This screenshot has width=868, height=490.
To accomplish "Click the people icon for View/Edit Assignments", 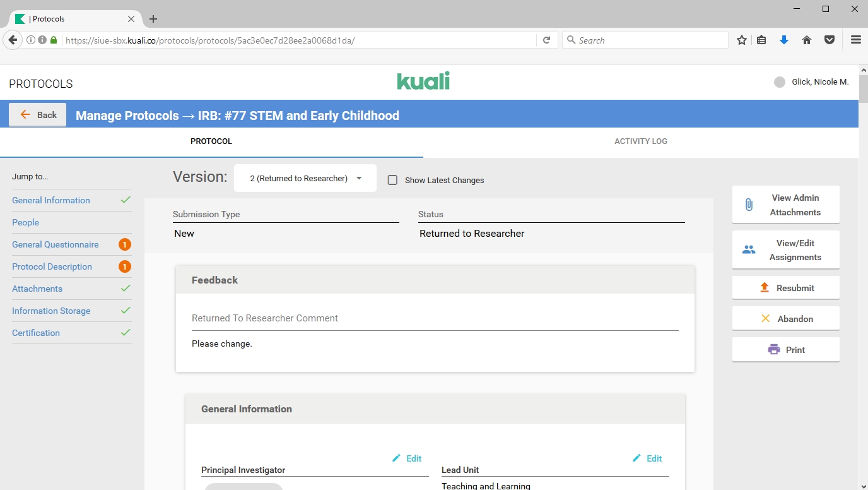I will [x=749, y=249].
